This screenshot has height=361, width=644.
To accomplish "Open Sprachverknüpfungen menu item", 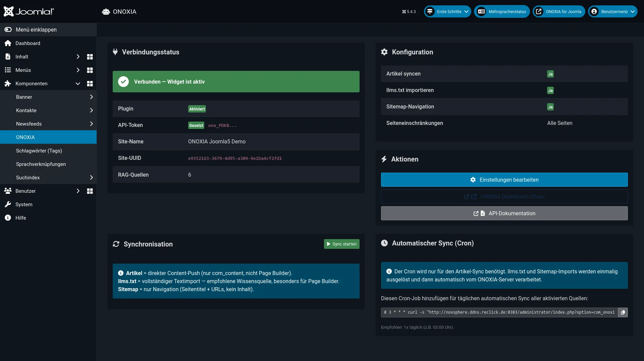I will click(48, 164).
